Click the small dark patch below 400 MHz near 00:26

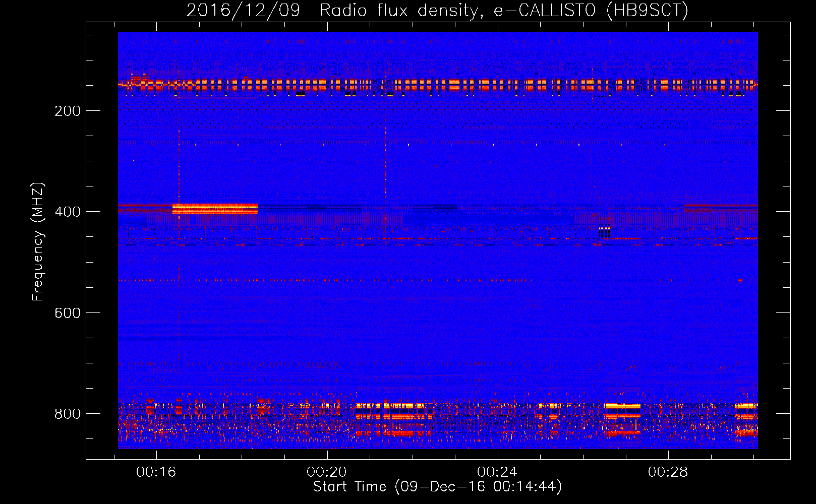click(x=605, y=232)
